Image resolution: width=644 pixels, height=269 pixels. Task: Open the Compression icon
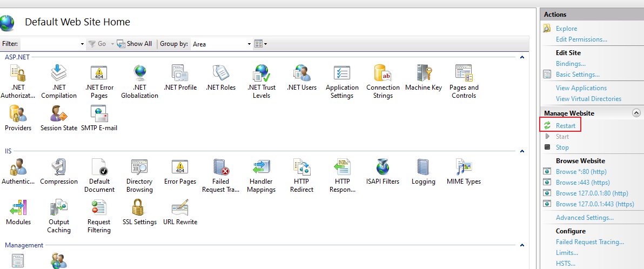click(59, 172)
